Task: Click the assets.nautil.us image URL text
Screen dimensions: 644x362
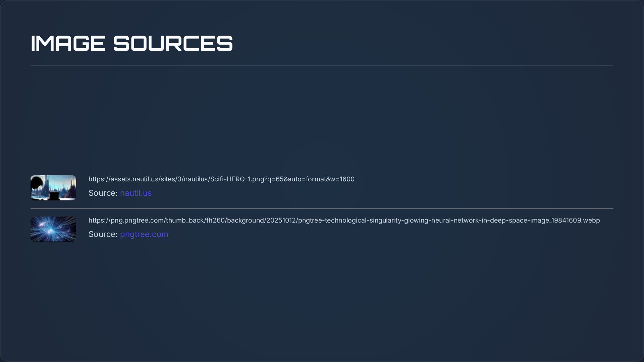Action: coord(221,179)
